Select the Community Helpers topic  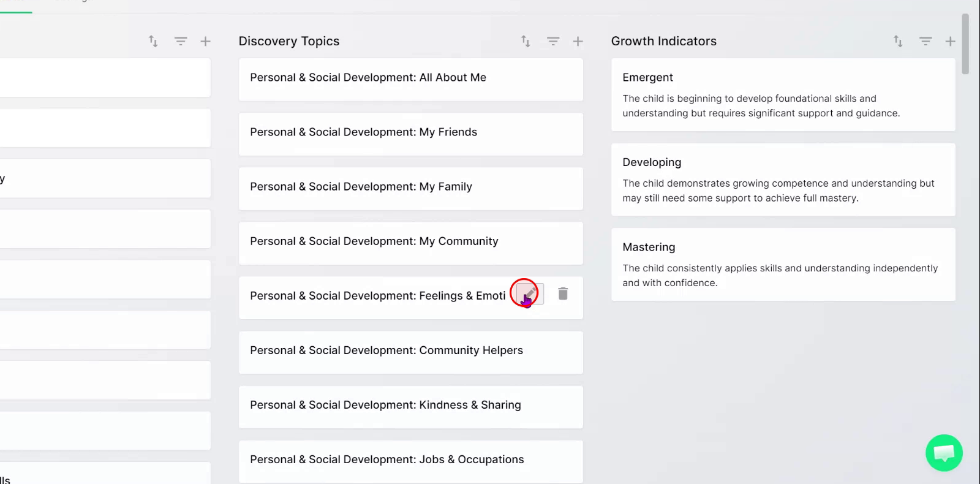(410, 352)
